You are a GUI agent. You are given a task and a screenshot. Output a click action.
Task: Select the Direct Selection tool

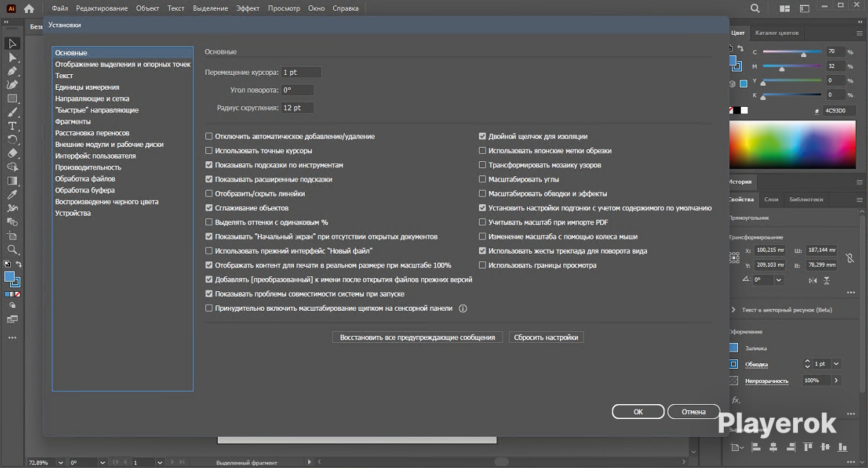pos(12,58)
